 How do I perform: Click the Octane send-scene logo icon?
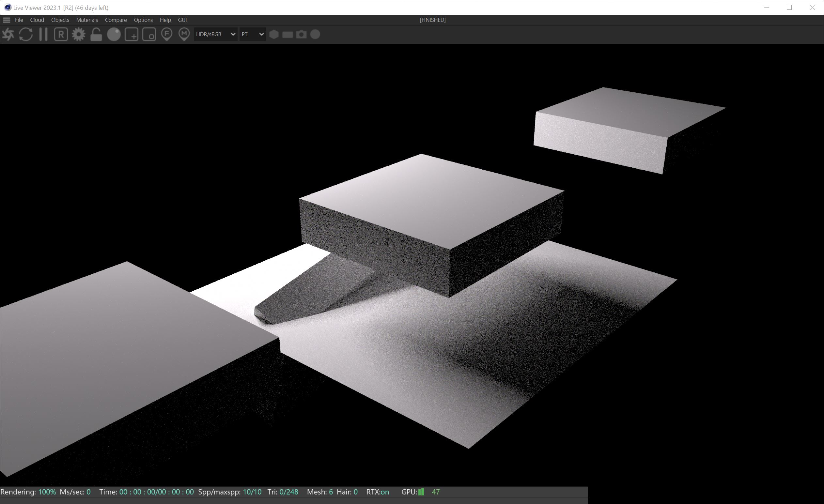click(x=8, y=35)
